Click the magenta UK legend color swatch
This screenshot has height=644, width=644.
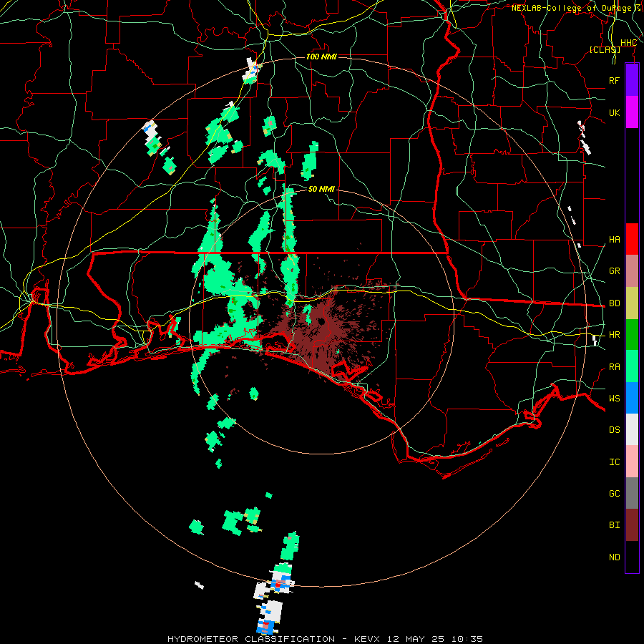click(x=632, y=112)
